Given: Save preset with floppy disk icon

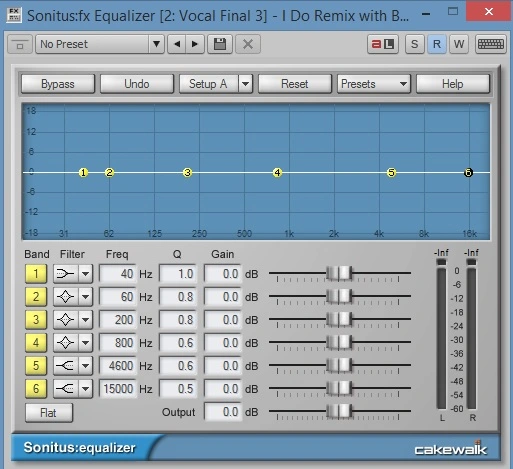Looking at the screenshot, I should (220, 44).
